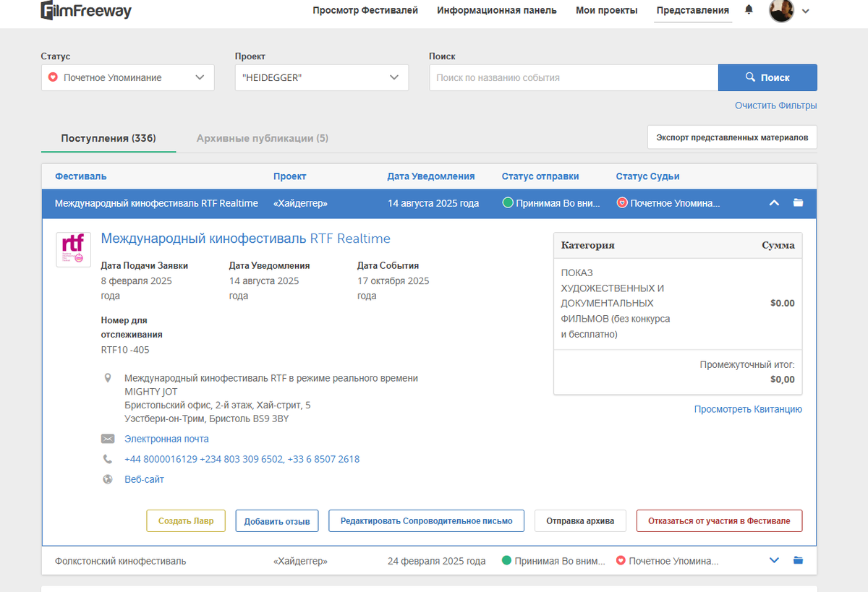Click Просмотреть Квитанцию link
Image resolution: width=868 pixels, height=592 pixels.
[x=748, y=409]
